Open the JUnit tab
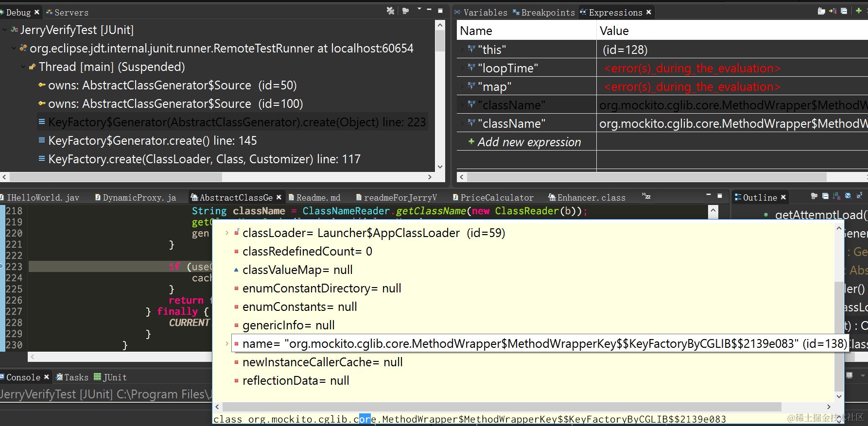 (110, 377)
